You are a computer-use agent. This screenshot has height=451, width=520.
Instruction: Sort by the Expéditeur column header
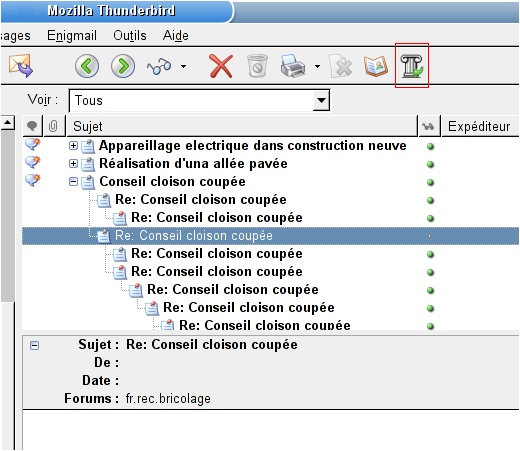(480, 126)
